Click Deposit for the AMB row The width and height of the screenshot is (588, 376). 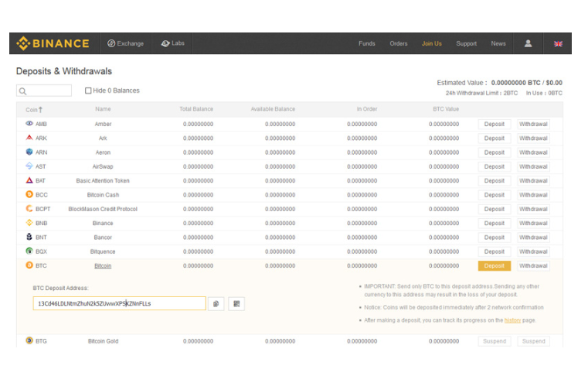(x=495, y=125)
